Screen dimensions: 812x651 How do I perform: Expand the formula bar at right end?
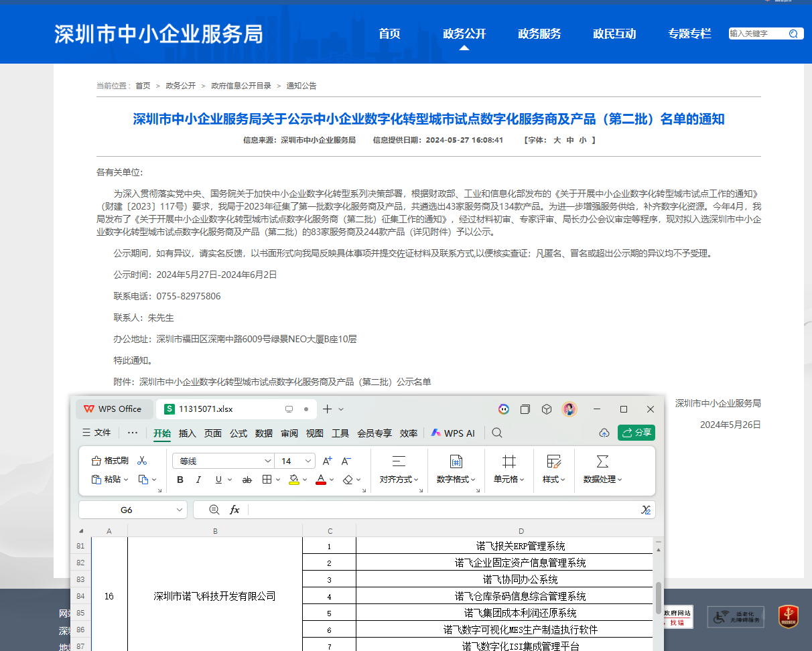[646, 510]
